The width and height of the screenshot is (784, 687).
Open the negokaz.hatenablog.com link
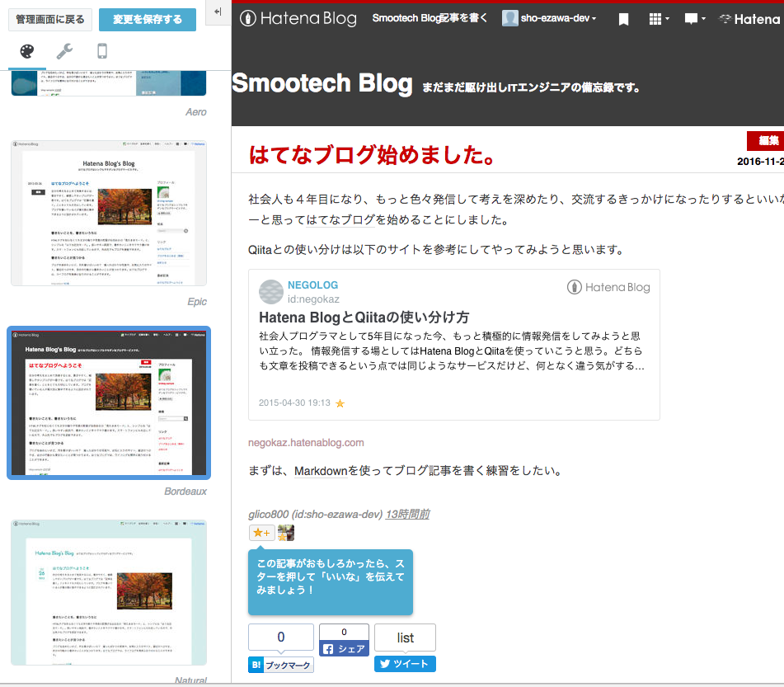pos(306,443)
